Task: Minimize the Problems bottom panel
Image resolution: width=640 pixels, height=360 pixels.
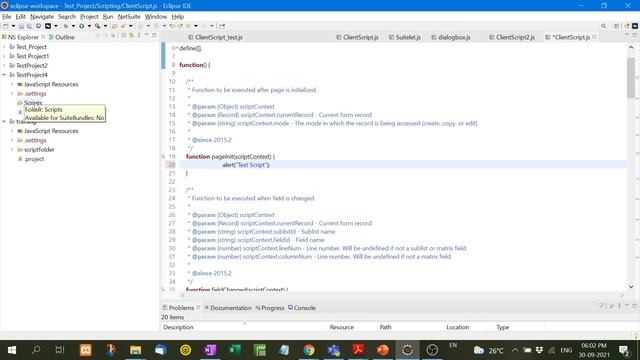Action: click(x=627, y=306)
